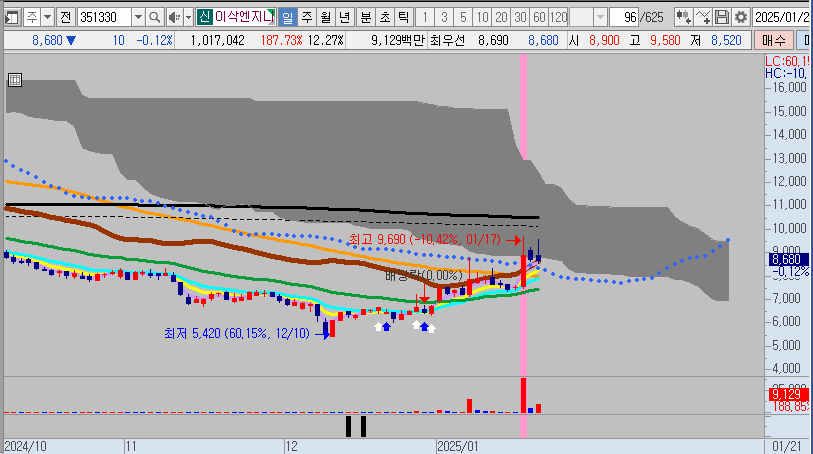The width and height of the screenshot is (813, 454).
Task: Select the 1 interval button
Action: coord(425,17)
